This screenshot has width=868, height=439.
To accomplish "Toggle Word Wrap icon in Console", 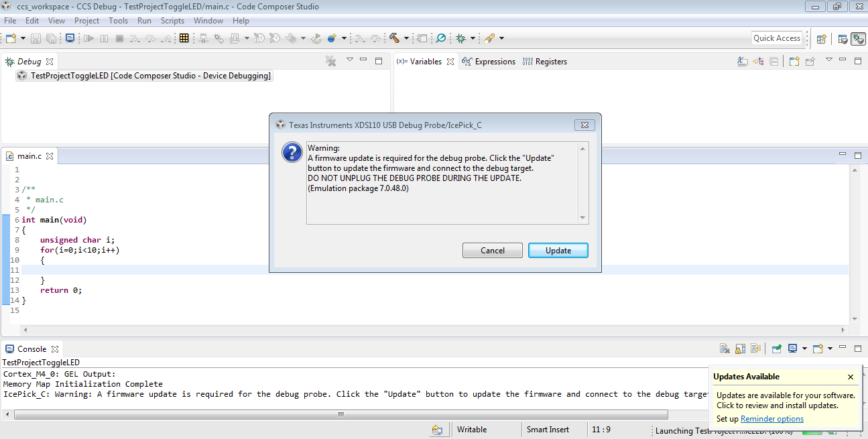I will click(755, 349).
